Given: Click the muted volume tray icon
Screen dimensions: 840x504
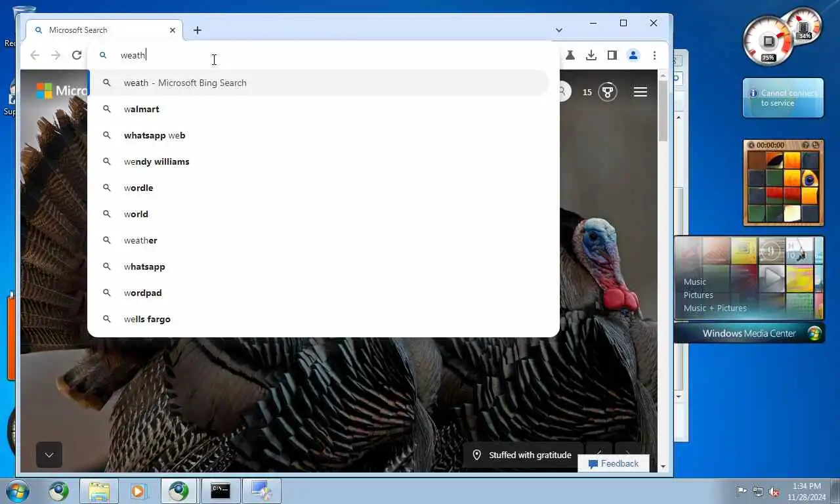Looking at the screenshot, I should tap(774, 491).
